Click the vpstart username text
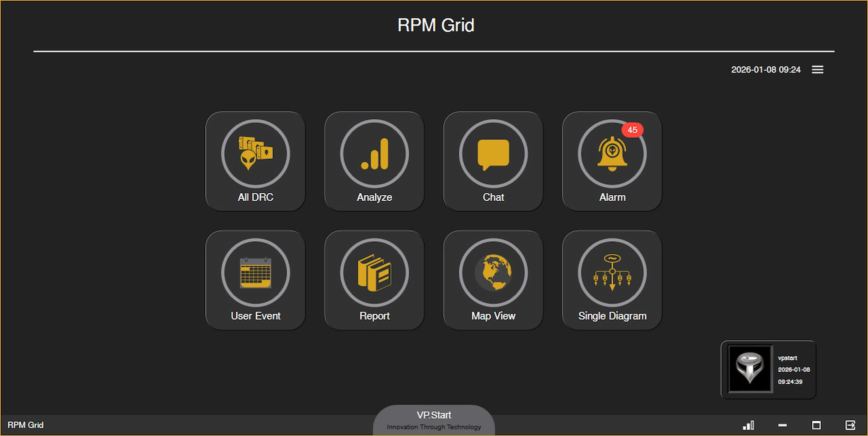Viewport: 868px width, 436px height. tap(789, 358)
